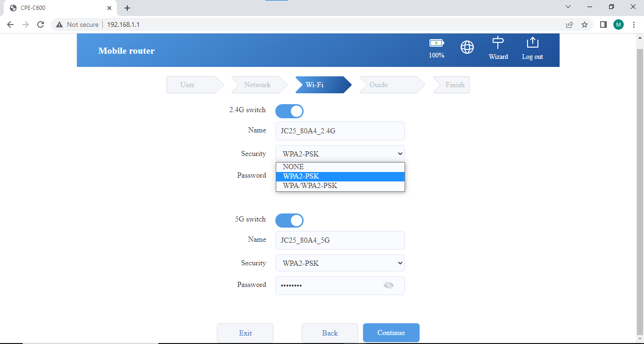644x344 pixels.
Task: Share this page icon
Action: tap(570, 25)
